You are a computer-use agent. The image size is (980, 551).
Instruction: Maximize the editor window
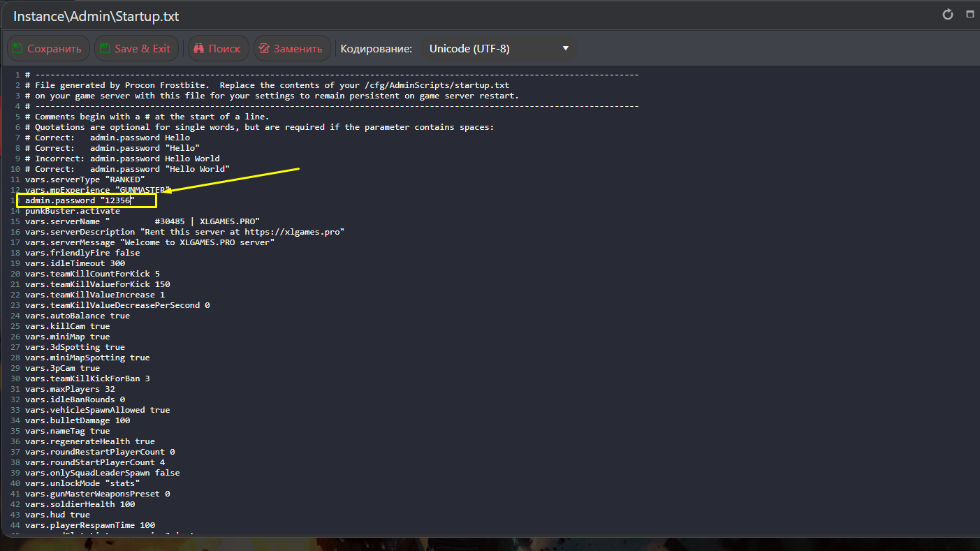click(970, 15)
